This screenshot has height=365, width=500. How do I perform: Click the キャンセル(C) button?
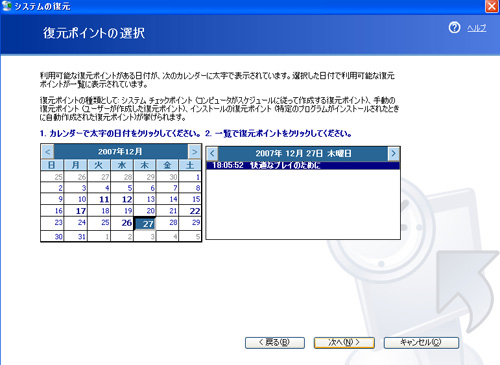(421, 343)
